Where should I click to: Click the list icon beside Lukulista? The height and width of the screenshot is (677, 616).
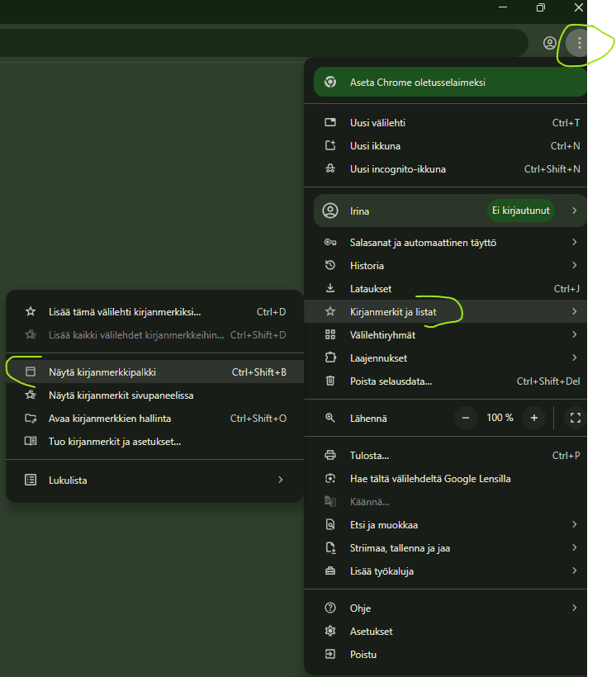[x=31, y=480]
